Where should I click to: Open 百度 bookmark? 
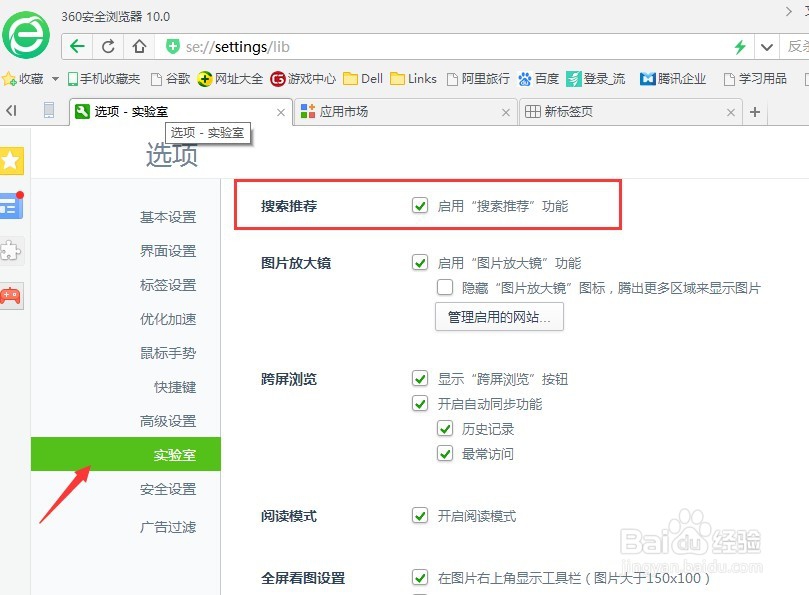(538, 79)
